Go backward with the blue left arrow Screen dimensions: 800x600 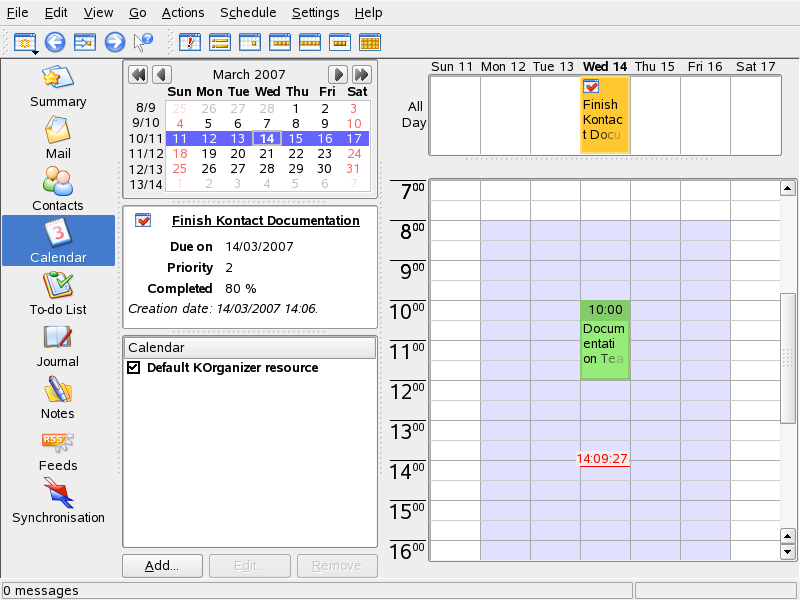point(55,42)
